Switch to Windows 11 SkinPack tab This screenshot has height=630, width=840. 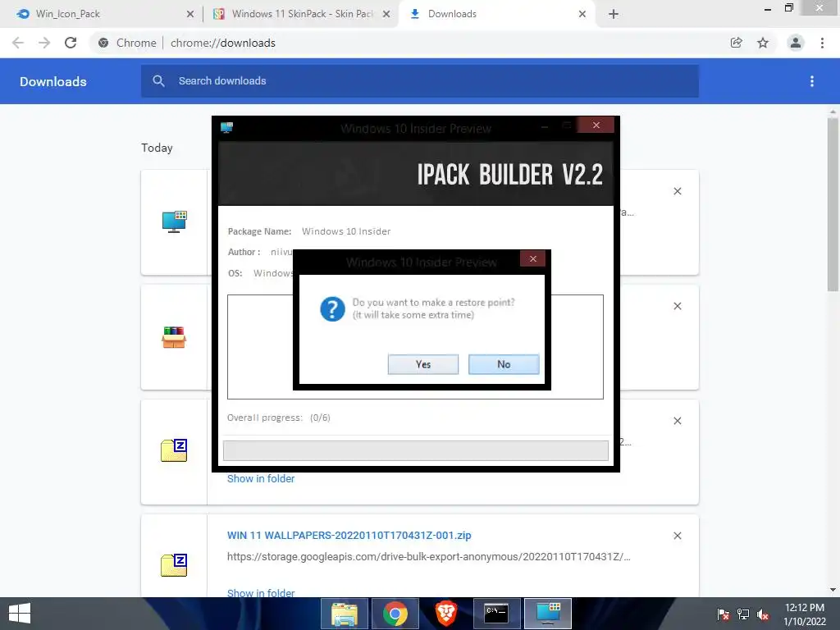[x=302, y=14]
